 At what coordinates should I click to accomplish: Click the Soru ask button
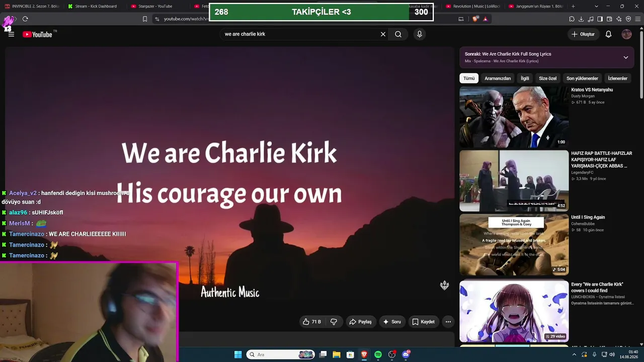392,322
